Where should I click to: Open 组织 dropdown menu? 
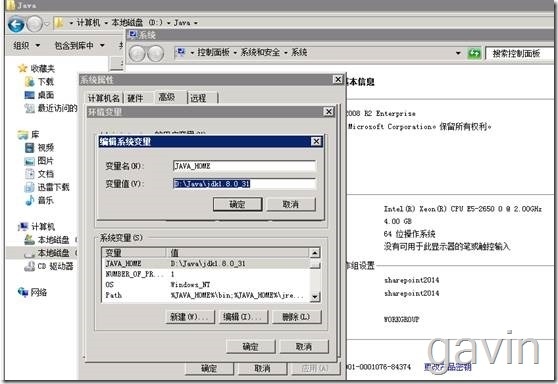[x=27, y=46]
